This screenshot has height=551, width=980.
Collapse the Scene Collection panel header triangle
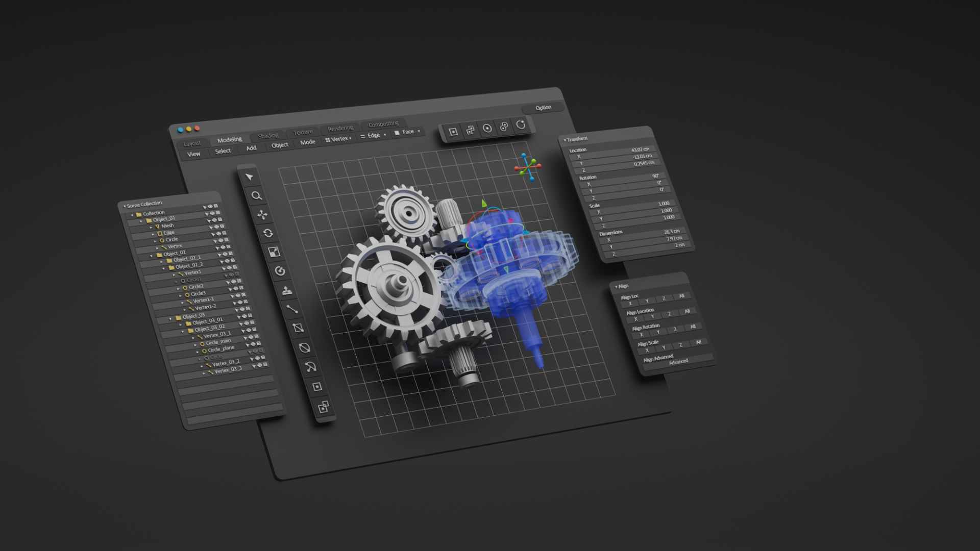(x=124, y=206)
